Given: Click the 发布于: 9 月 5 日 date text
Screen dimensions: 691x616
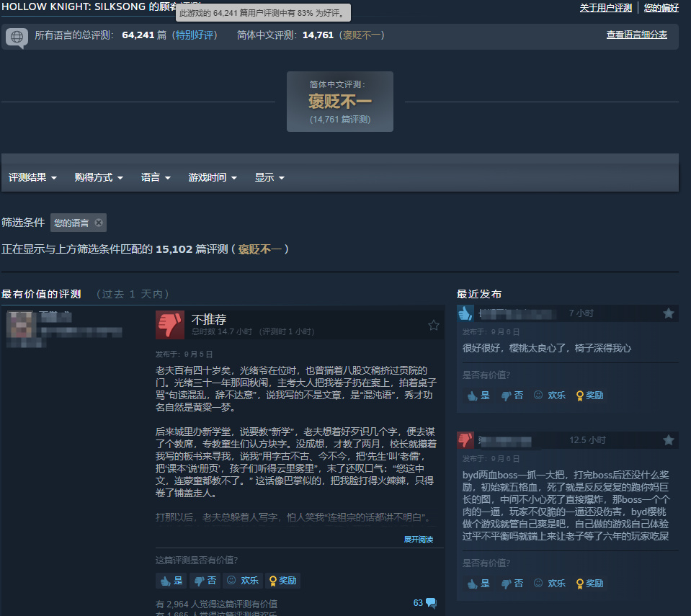Looking at the screenshot, I should tap(184, 354).
